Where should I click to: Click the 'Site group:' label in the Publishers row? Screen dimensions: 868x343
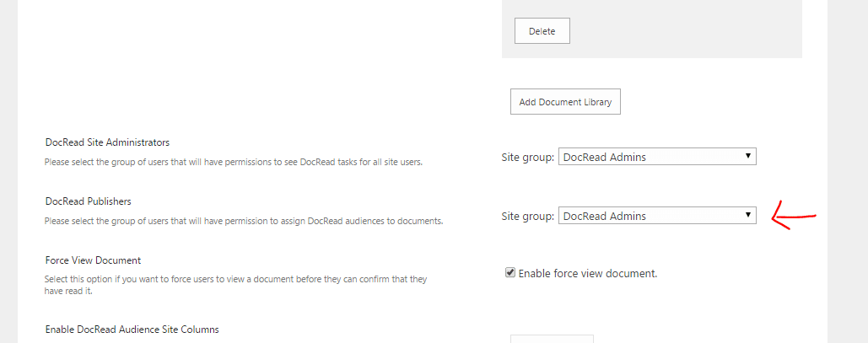coord(527,216)
